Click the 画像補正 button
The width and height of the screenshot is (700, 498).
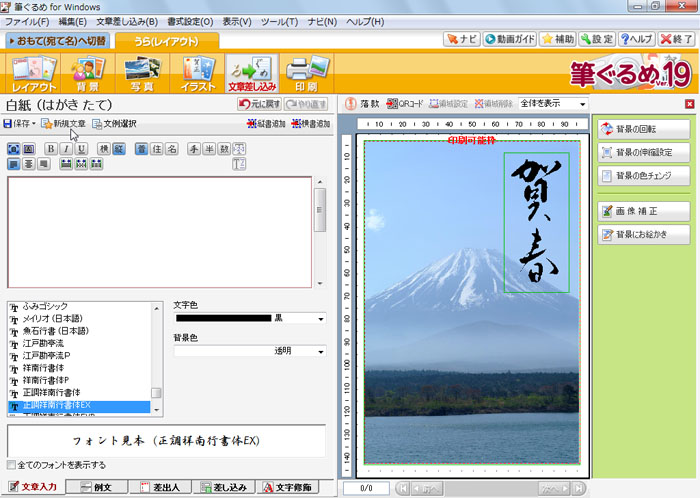[643, 211]
